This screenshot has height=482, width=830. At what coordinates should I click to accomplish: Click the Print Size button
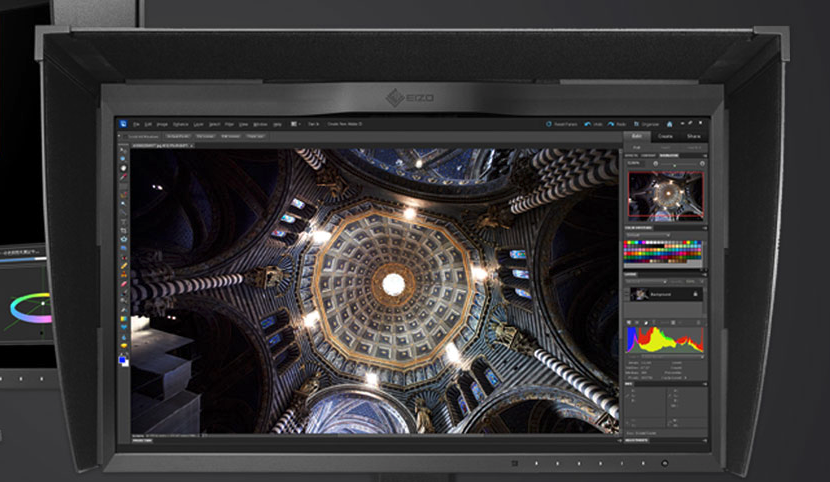coord(256,136)
